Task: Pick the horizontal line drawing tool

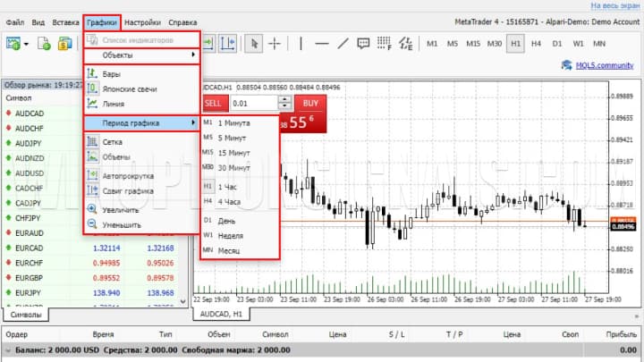Action: 322,43
